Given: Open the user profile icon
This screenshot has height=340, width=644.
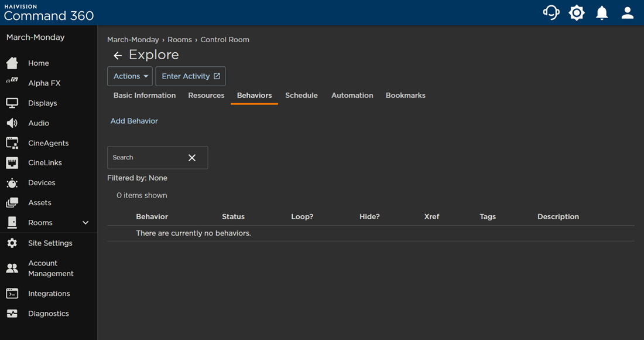Looking at the screenshot, I should click(x=627, y=13).
